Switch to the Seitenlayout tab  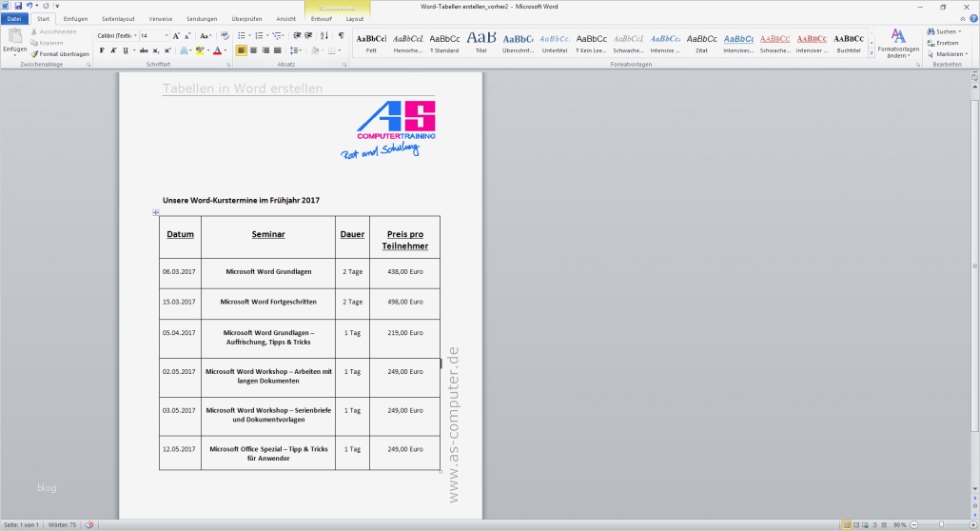pyautogui.click(x=118, y=19)
